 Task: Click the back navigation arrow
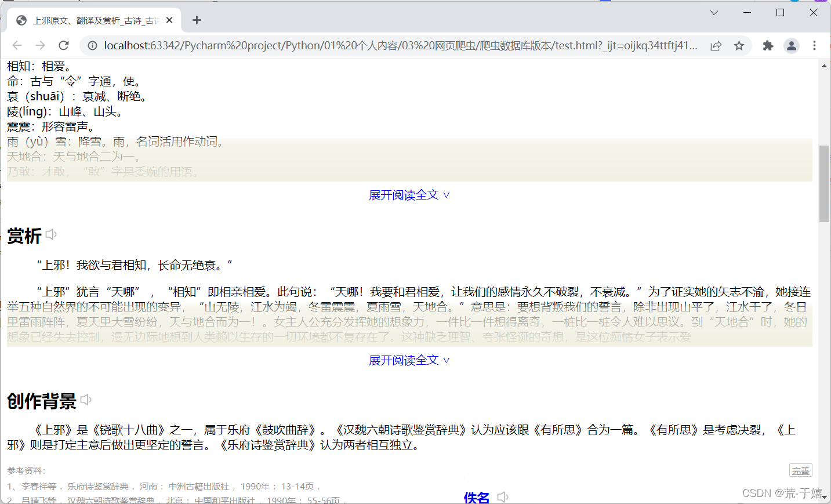(17, 45)
